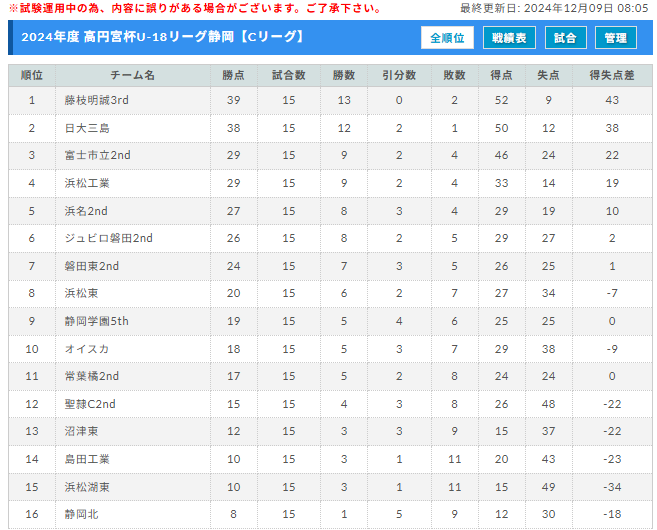Screen dimensions: 657x530
Task: Switch to the 戦績表 tab
Action: point(509,38)
